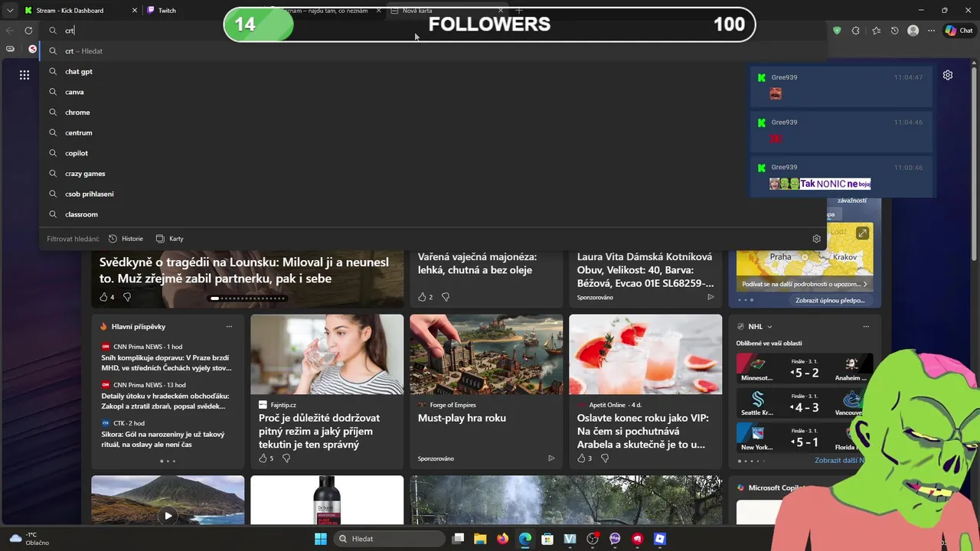This screenshot has height=551, width=980.
Task: Choose the 'csob prihlaseni' suggestion
Action: click(x=433, y=194)
